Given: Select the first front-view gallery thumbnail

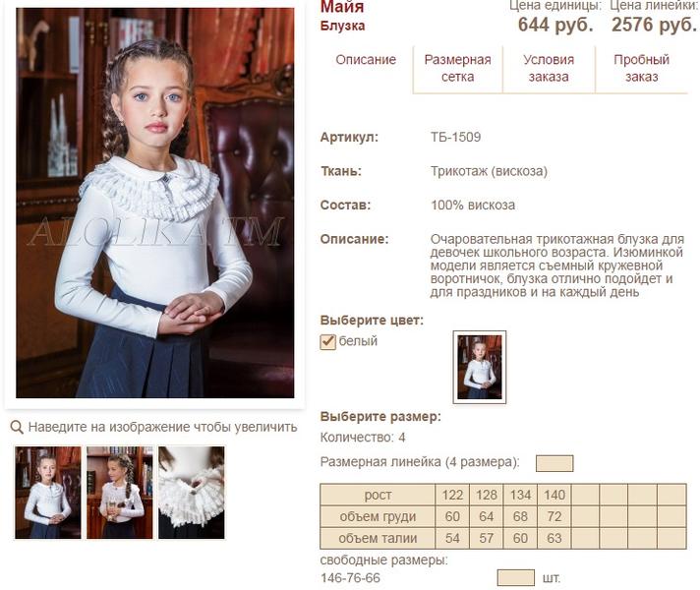Looking at the screenshot, I should click(48, 493).
